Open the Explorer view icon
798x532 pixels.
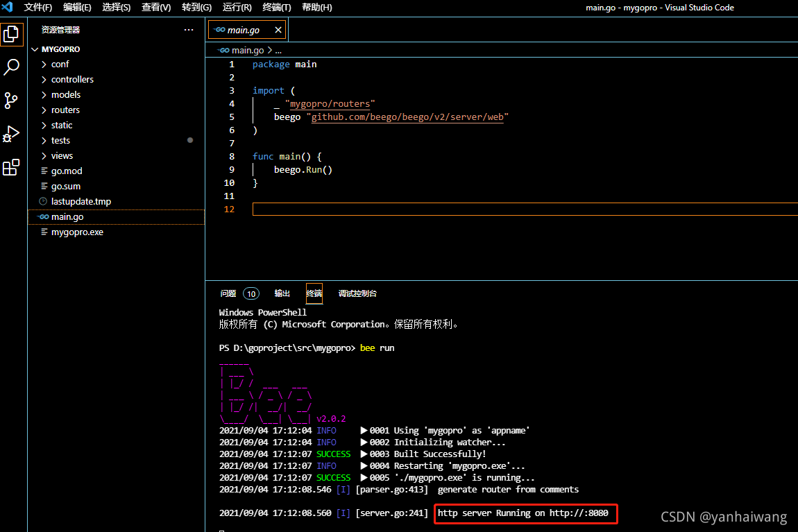point(11,34)
